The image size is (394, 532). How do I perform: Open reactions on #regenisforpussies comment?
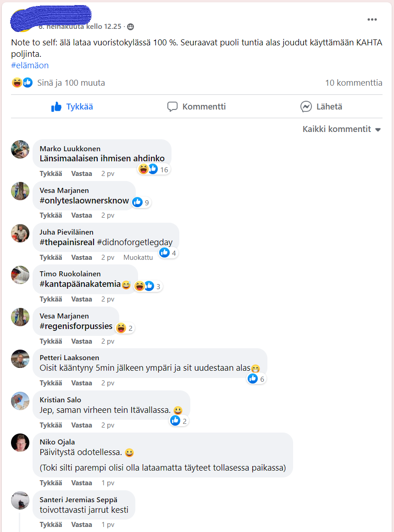coord(124,328)
